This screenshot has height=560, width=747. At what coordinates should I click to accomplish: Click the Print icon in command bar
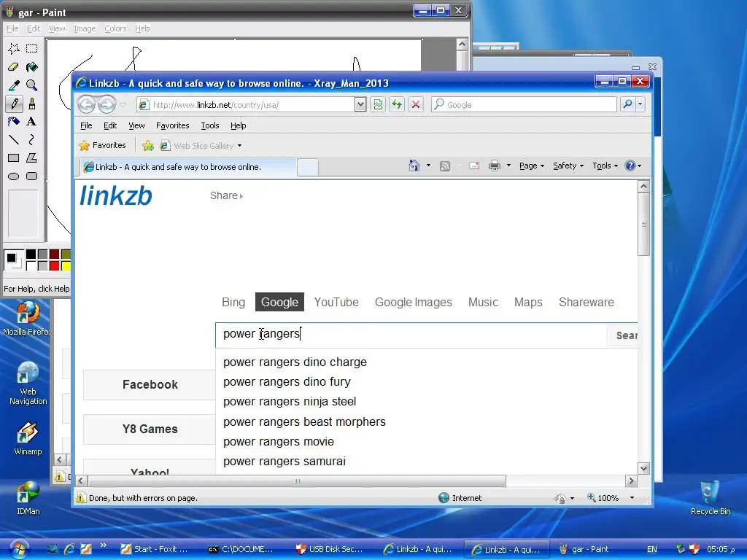495,166
